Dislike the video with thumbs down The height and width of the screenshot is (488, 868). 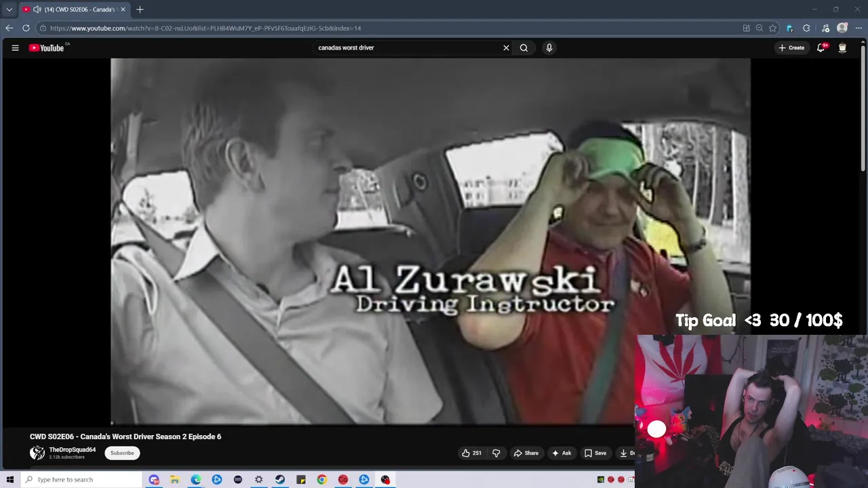point(496,453)
